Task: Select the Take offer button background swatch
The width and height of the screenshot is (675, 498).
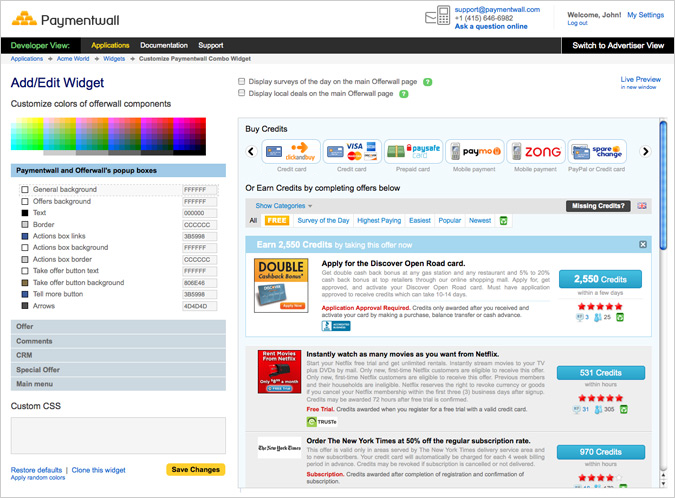Action: 25,282
